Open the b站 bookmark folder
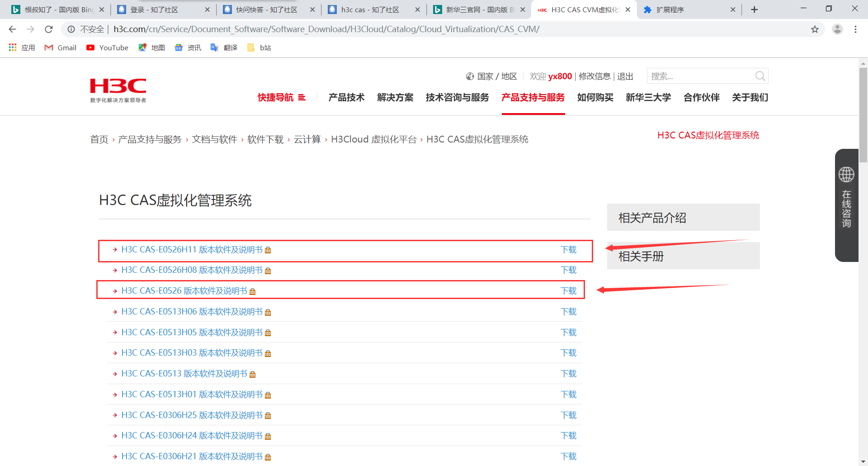 pos(259,48)
